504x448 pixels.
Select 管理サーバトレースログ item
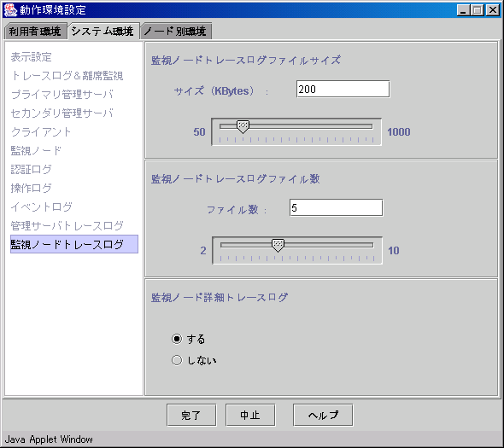[67, 225]
